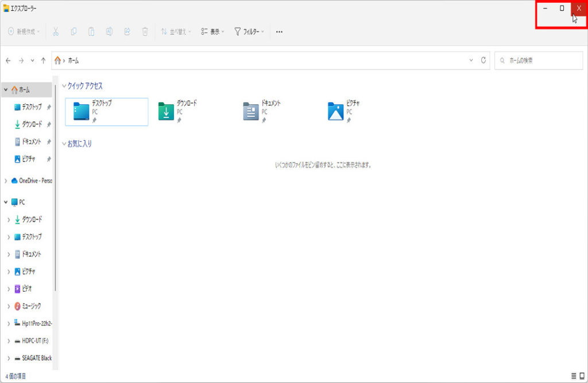The image size is (588, 383).
Task: Go up one level with up arrow
Action: coord(44,60)
